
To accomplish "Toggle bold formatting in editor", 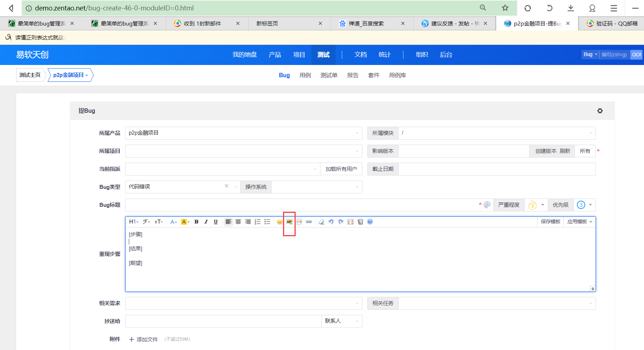I will coord(196,222).
